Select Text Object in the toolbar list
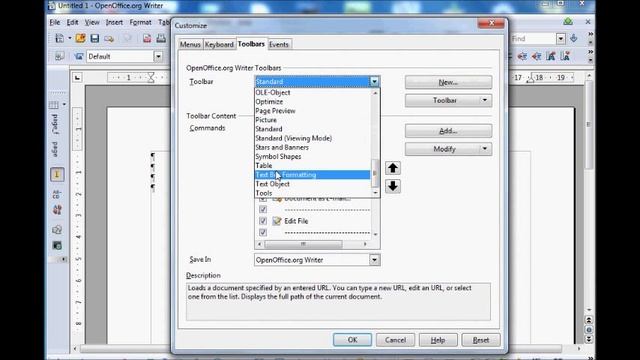Viewport: 640px width, 360px height. (x=313, y=184)
